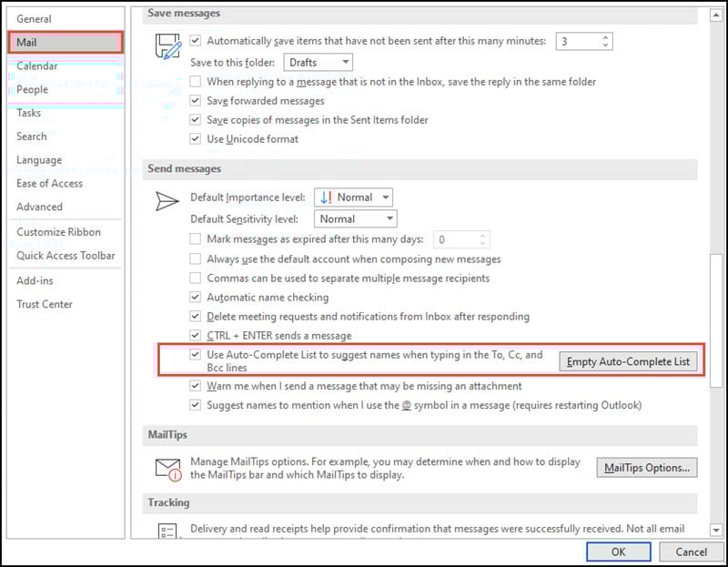Uncheck CTRL + ENTER sends a message
This screenshot has width=728, height=567.
196,335
